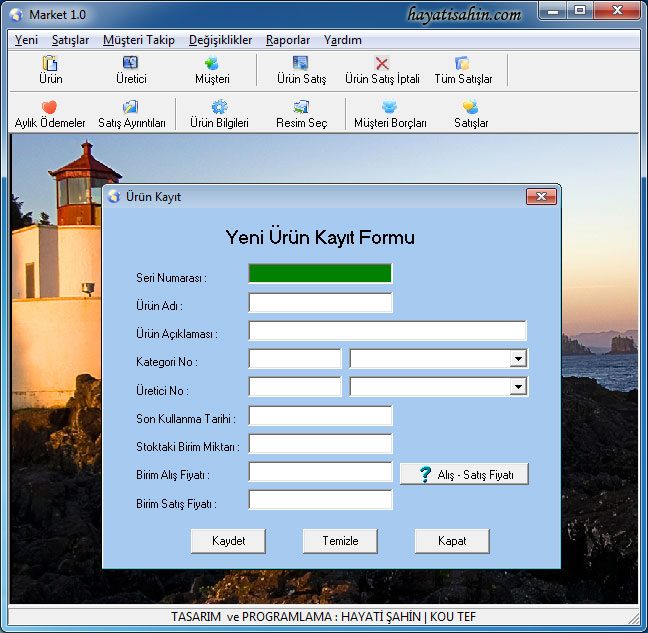This screenshot has height=633, width=648.
Task: Open Ürün Satış toolbar icon
Action: tap(300, 63)
